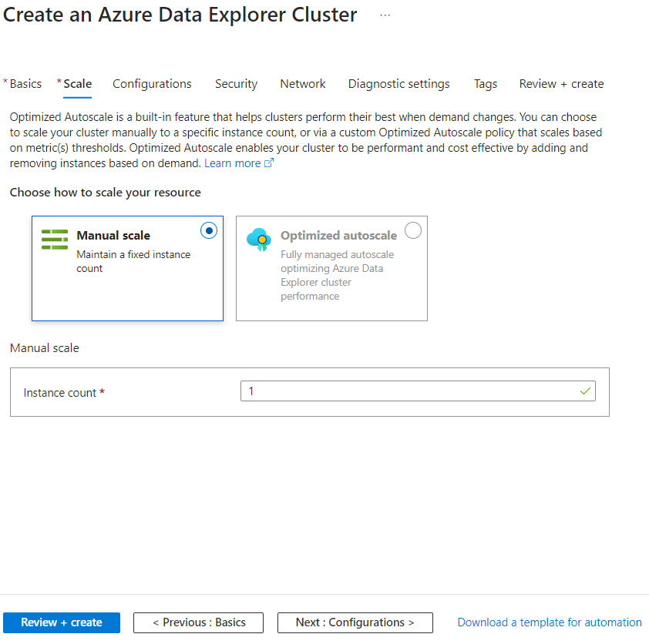
Task: Click the blue Review + create button
Action: click(x=62, y=622)
